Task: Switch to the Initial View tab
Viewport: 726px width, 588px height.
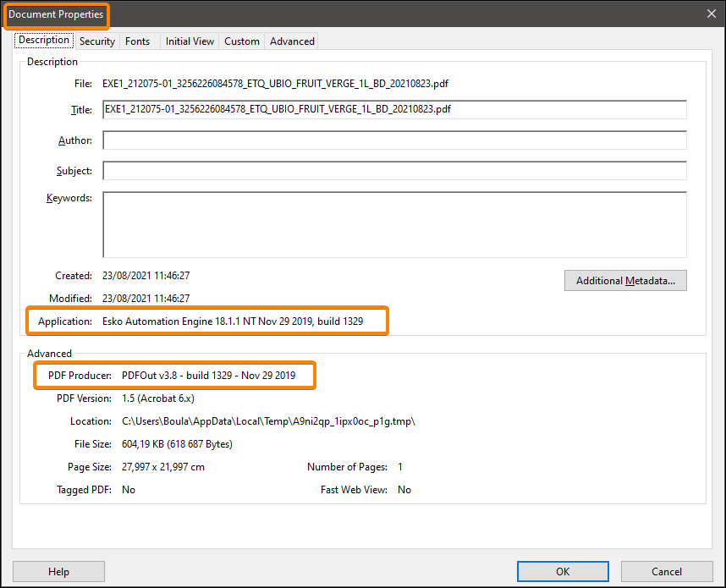Action: pos(189,41)
